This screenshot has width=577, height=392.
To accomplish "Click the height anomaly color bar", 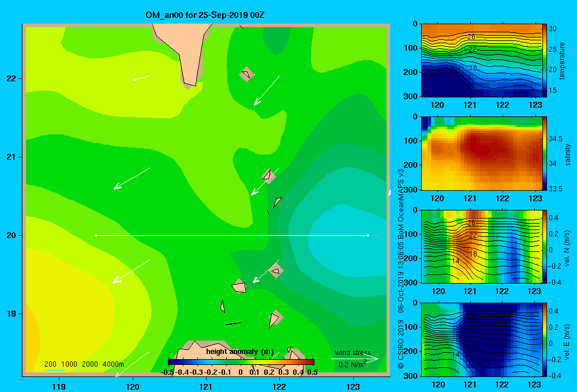I will pyautogui.click(x=241, y=361).
